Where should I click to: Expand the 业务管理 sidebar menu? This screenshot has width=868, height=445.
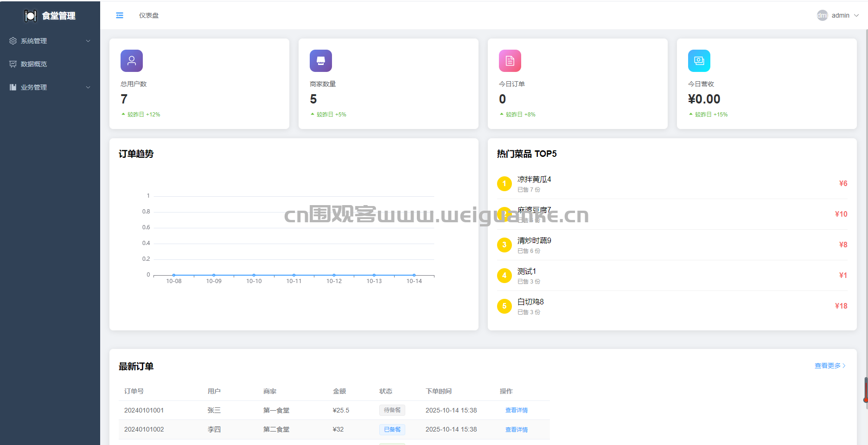(50, 87)
